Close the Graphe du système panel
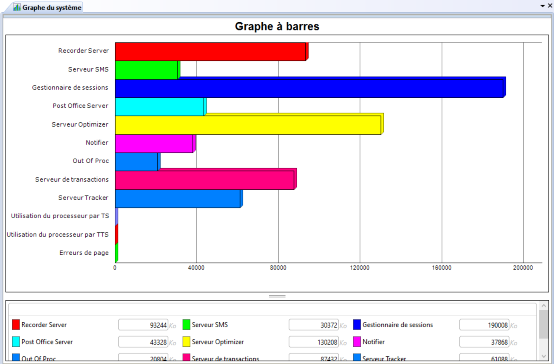The height and width of the screenshot is (364, 554). 550,6
